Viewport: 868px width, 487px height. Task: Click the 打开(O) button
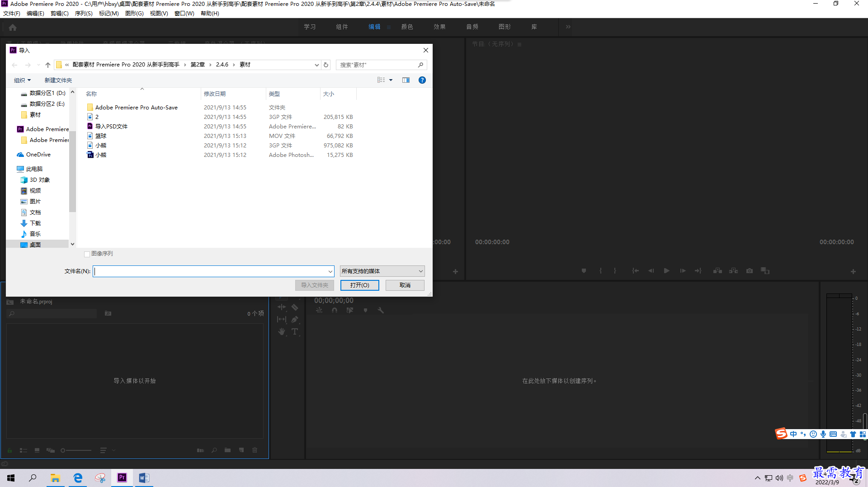pos(360,285)
